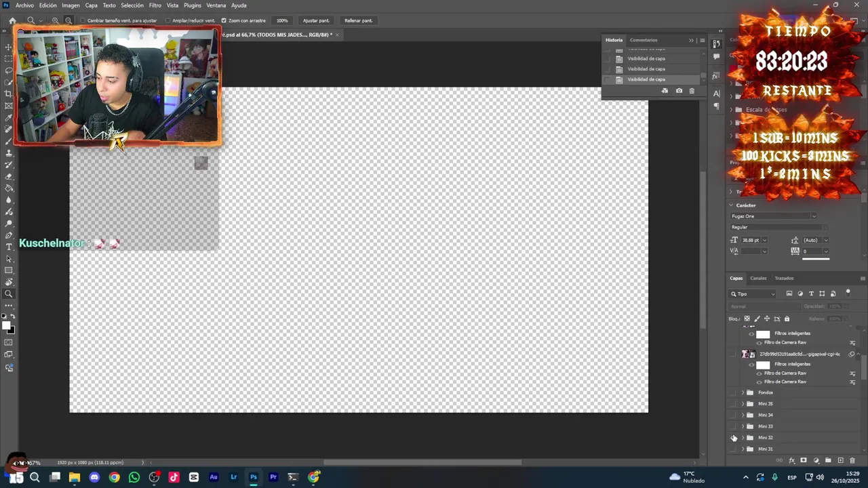The height and width of the screenshot is (488, 868).
Task: Choose the zoom-out magnifier option
Action: click(x=68, y=20)
